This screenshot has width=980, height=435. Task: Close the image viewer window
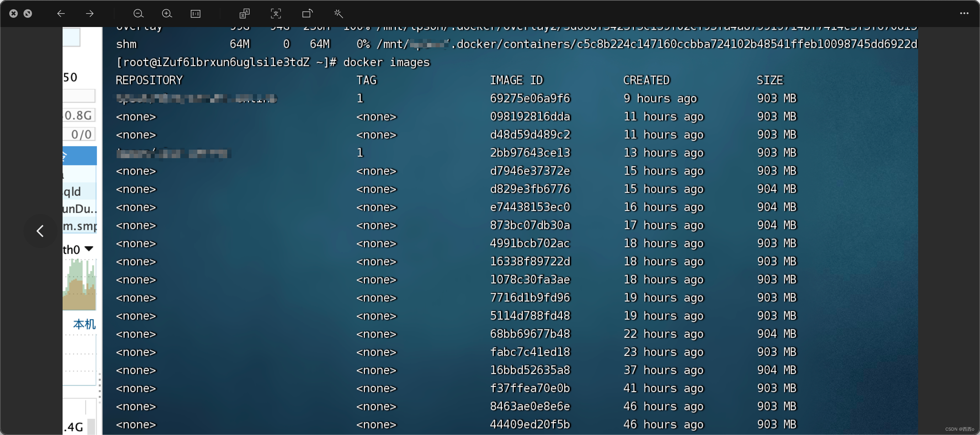pos(13,14)
